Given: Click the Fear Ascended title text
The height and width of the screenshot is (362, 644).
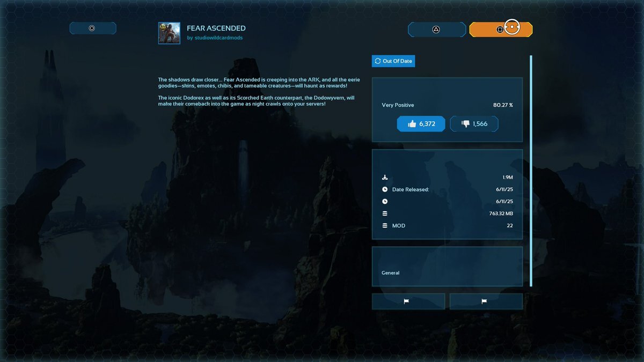Looking at the screenshot, I should click(x=216, y=28).
